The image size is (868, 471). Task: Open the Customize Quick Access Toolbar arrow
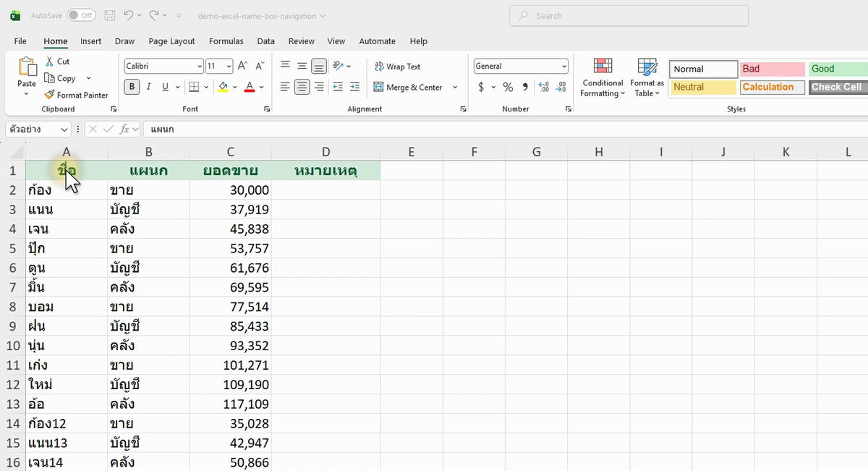coord(179,15)
